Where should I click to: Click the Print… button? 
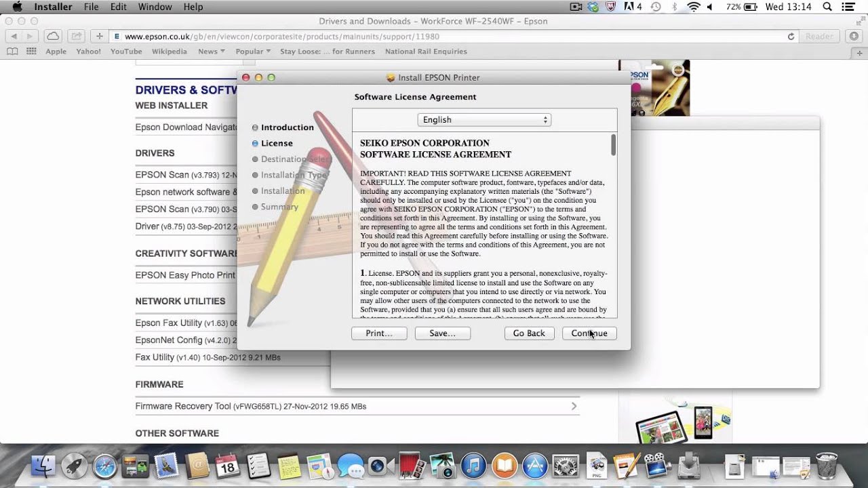click(379, 333)
